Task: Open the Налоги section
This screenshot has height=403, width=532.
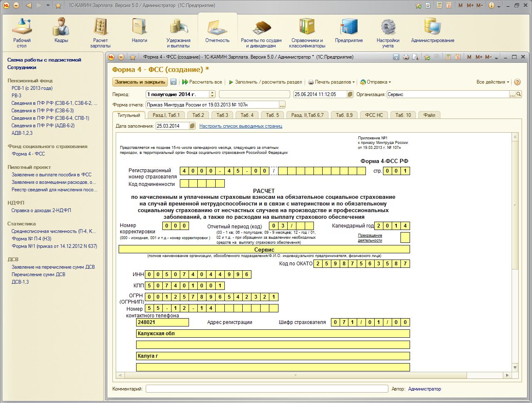Action: (x=139, y=30)
